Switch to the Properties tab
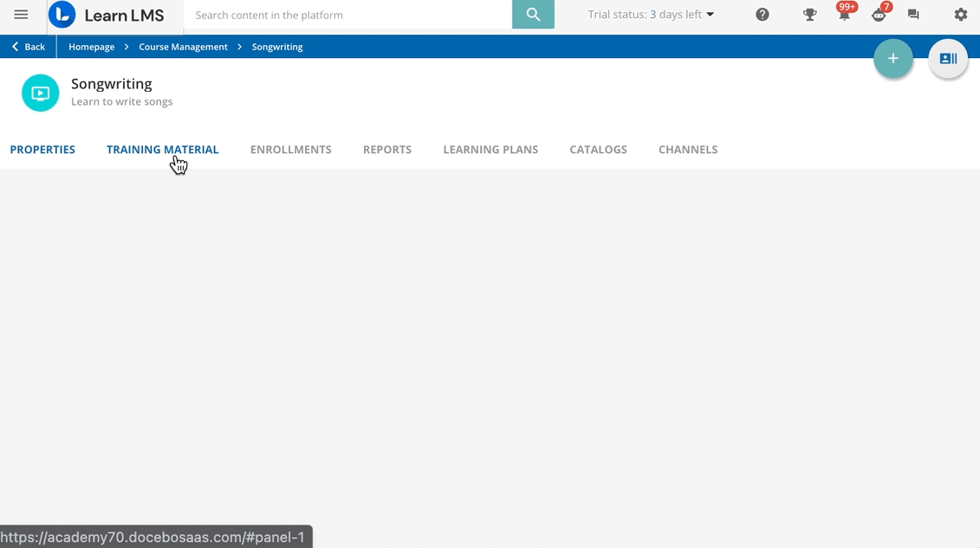Image resolution: width=980 pixels, height=548 pixels. pyautogui.click(x=42, y=149)
